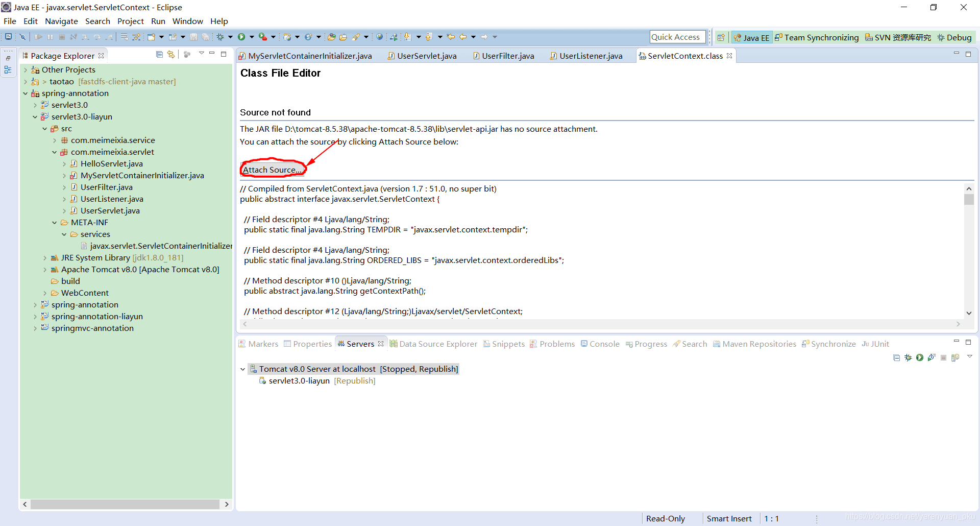Click the Skip All Breakpoints toolbar icon
The image size is (980, 526).
pyautogui.click(x=22, y=37)
